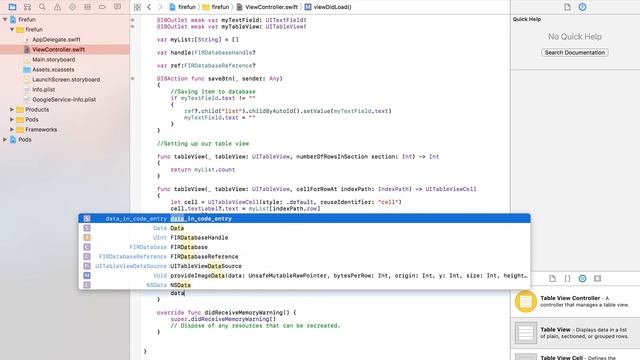The image size is (640, 360).
Task: Open LaunchScreen.storyboard file
Action: coord(66,80)
